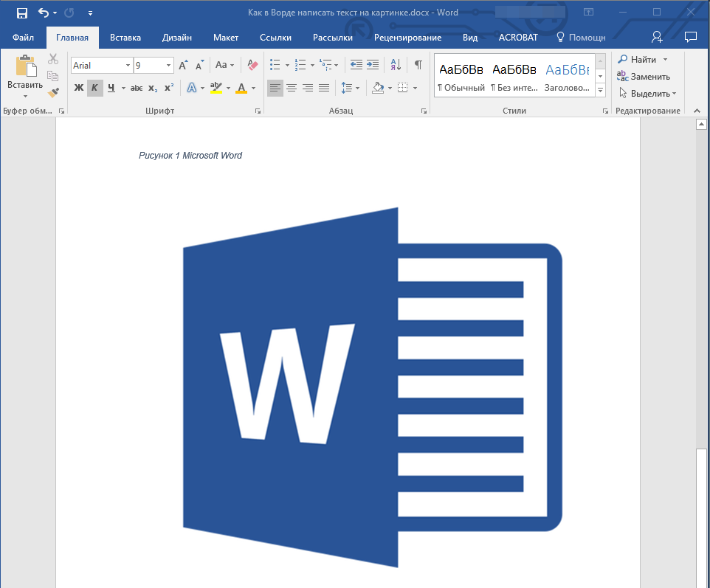Toggle strikethrough text formatting
This screenshot has height=588, width=710.
[x=137, y=88]
